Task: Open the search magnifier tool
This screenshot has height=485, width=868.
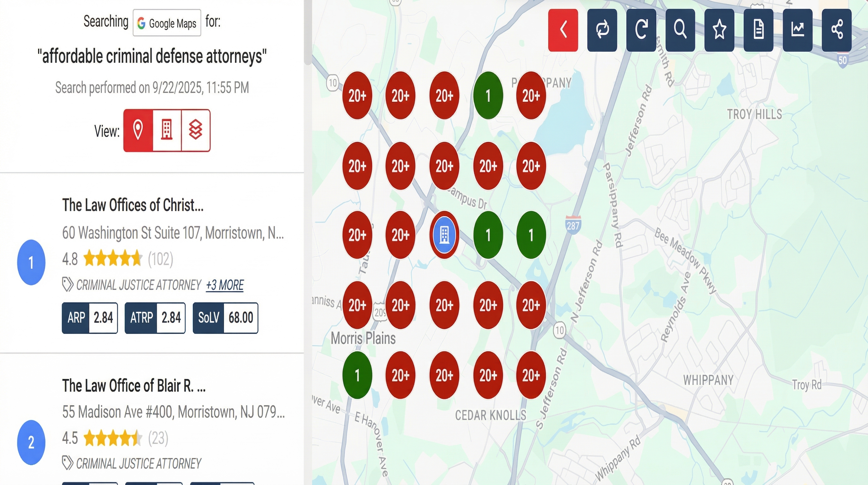Action: (x=680, y=30)
